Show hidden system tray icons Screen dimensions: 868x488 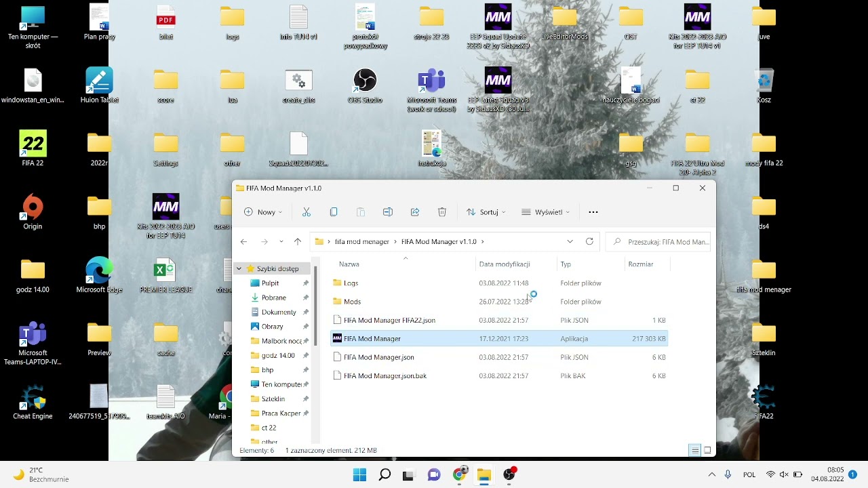711,474
